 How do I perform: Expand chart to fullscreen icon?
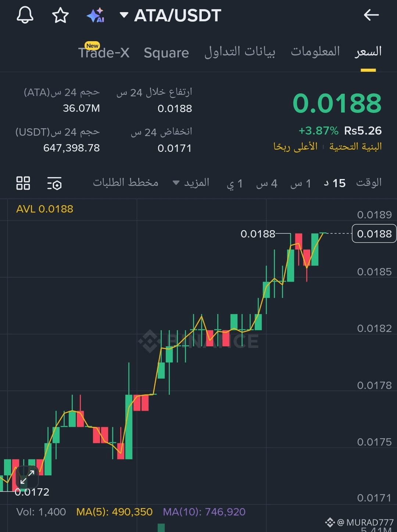click(x=27, y=477)
